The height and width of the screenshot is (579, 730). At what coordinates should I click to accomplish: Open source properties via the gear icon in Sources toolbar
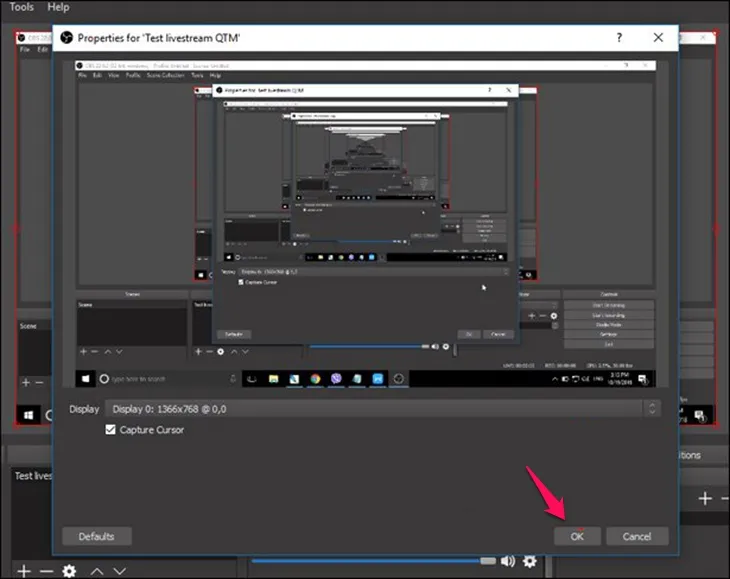click(x=69, y=571)
